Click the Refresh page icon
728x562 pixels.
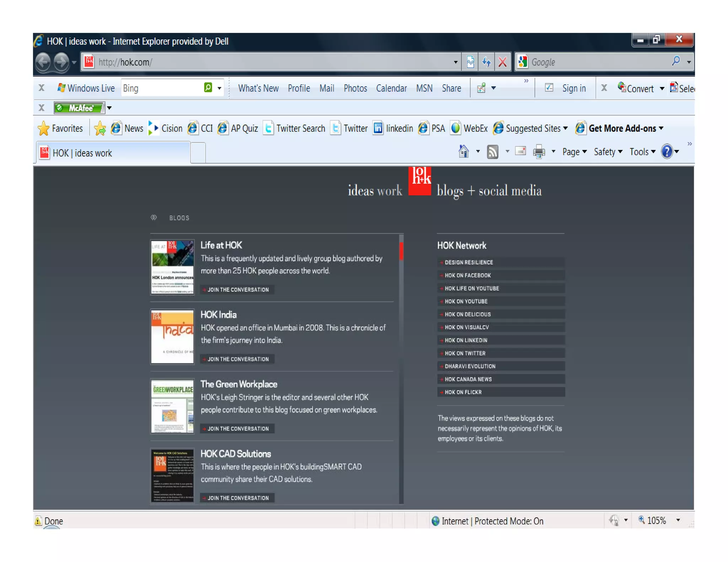tap(486, 62)
